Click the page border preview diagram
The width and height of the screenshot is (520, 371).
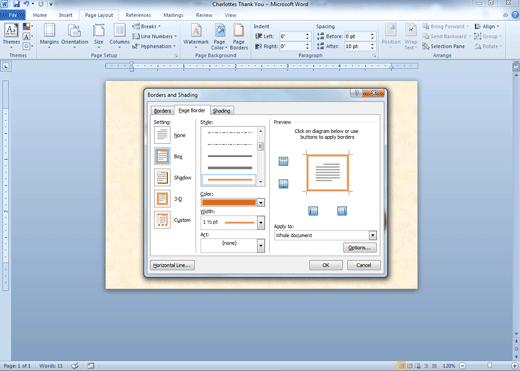click(x=328, y=173)
